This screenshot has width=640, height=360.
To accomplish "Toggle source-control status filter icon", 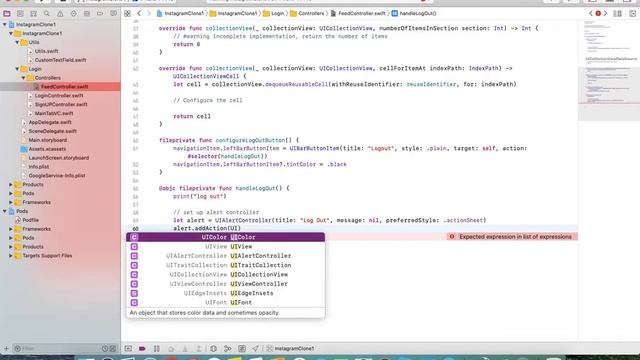I will click(113, 349).
